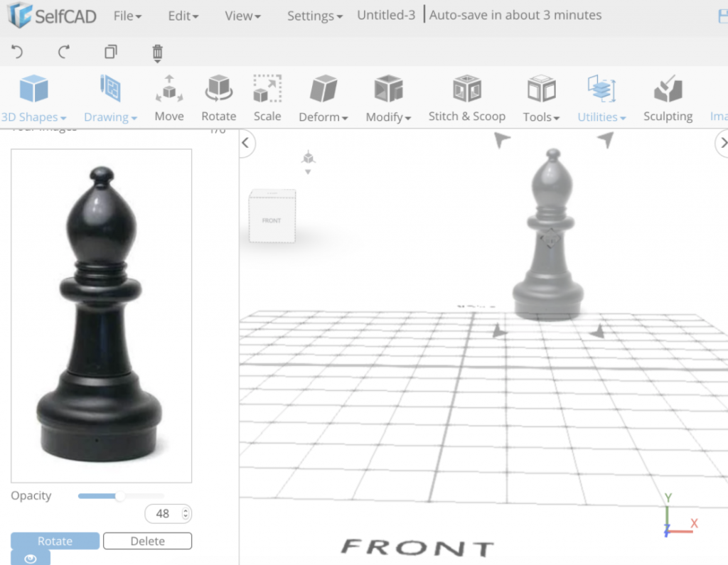Open the Stitch & Scoop tool
The image size is (728, 565).
click(x=466, y=97)
